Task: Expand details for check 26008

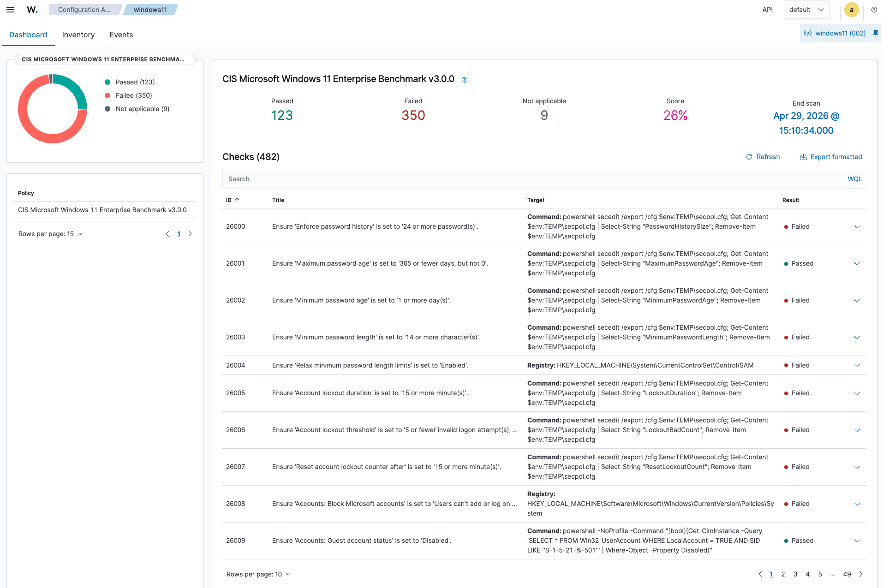Action: coord(857,504)
